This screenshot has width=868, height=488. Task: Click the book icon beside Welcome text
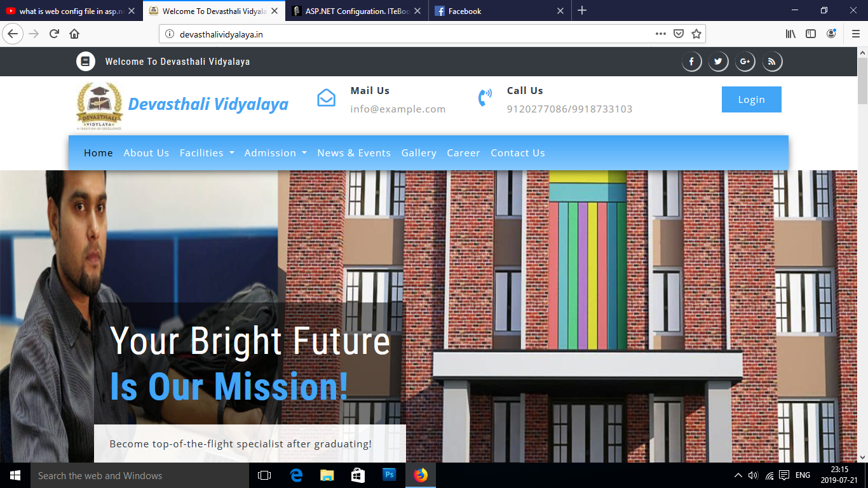point(86,62)
